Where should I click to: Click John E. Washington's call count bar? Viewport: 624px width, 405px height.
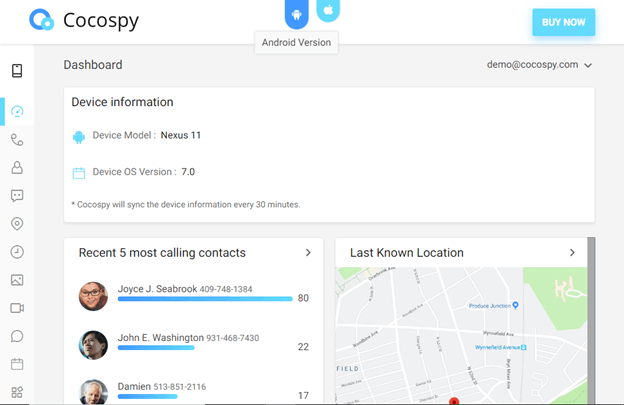tap(156, 348)
